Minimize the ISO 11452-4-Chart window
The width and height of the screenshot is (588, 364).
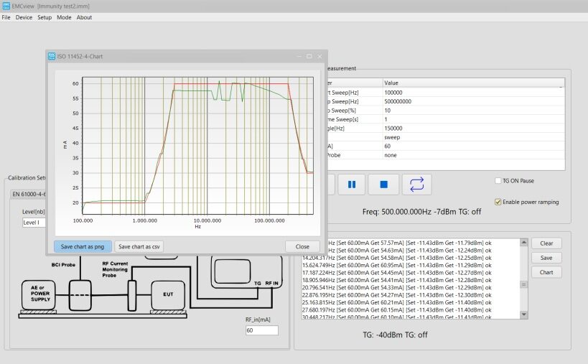(x=299, y=56)
